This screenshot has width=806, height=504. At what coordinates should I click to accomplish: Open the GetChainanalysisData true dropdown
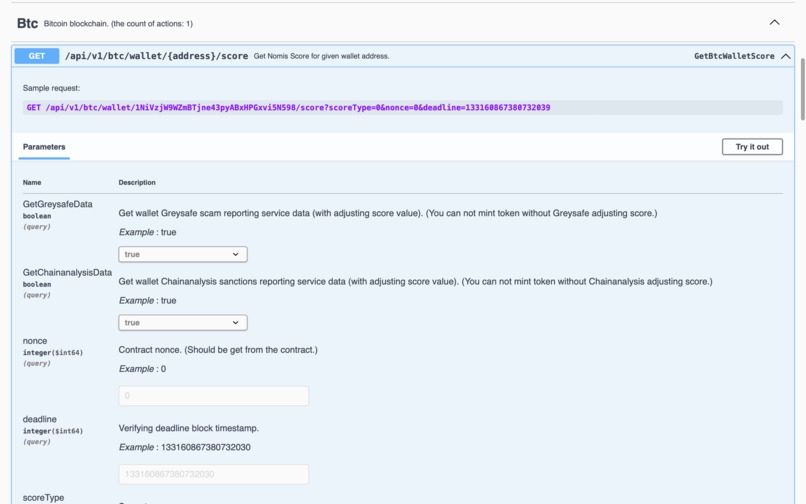point(182,322)
